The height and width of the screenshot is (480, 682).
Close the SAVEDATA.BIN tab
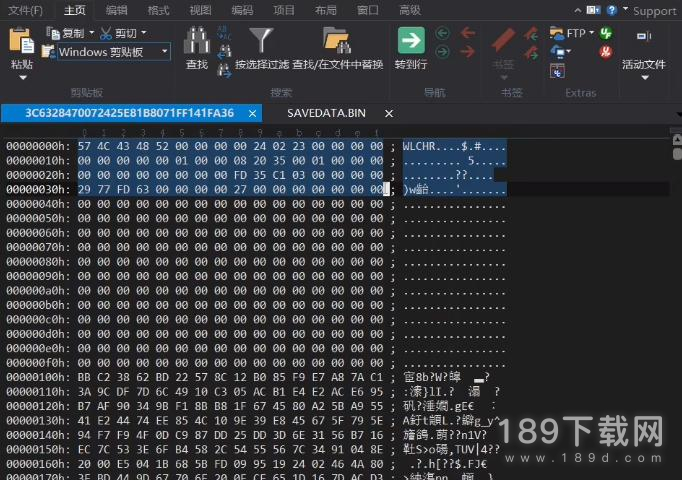coord(389,113)
